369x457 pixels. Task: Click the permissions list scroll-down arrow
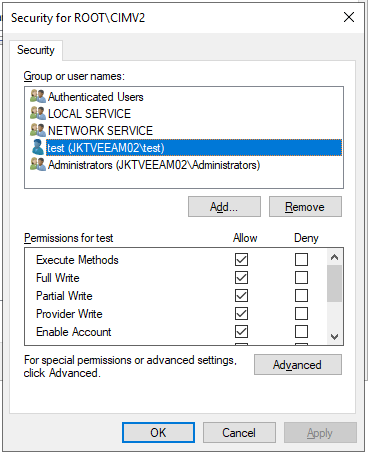tap(334, 337)
